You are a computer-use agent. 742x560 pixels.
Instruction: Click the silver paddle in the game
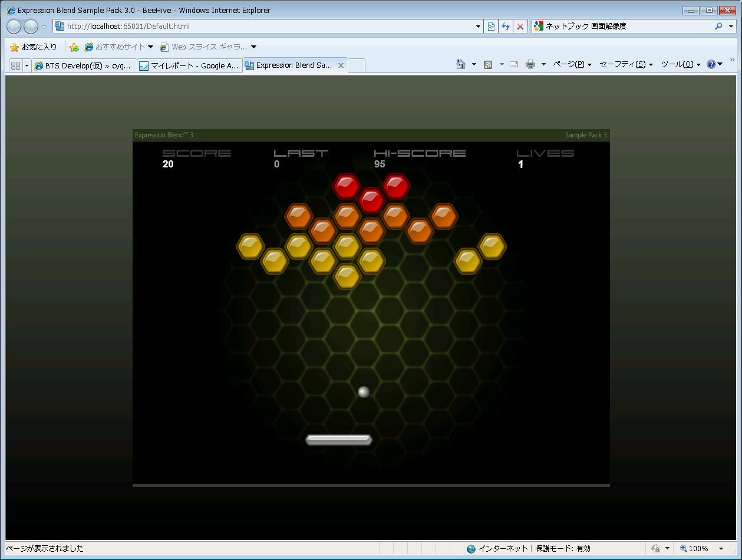click(x=339, y=440)
